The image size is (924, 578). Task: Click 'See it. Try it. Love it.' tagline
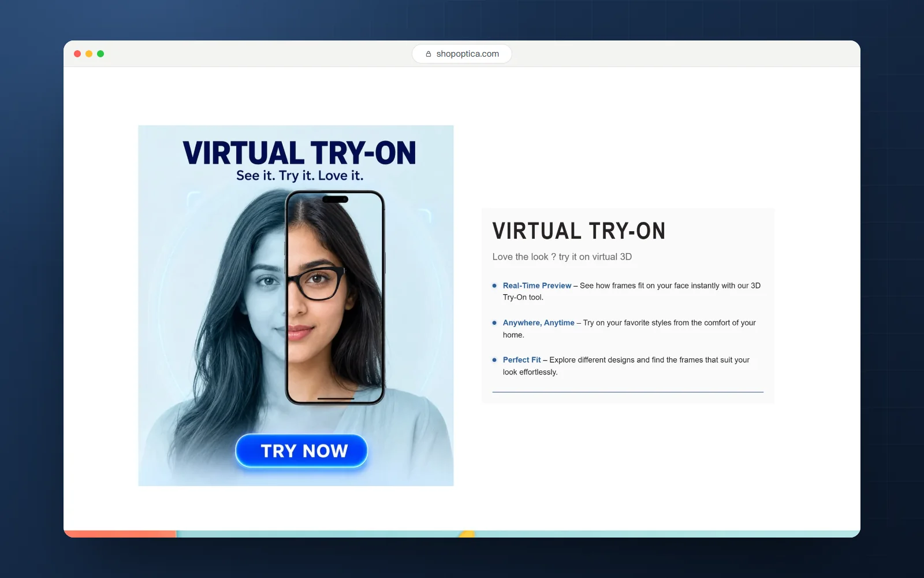300,176
